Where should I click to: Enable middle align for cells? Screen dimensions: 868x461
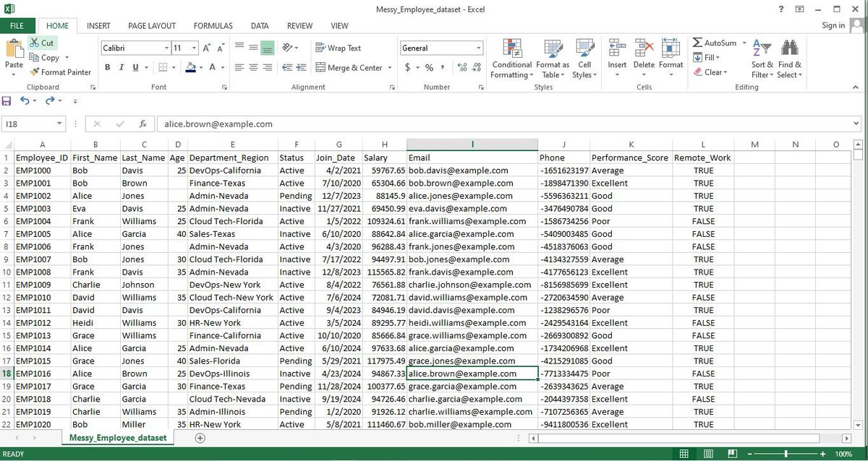point(253,48)
